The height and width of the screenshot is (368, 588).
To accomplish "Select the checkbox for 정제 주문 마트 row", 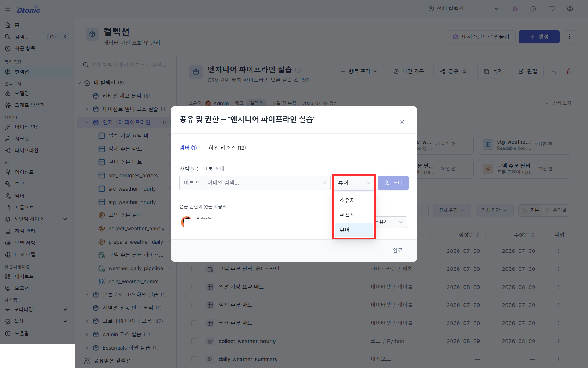I will tap(194, 305).
